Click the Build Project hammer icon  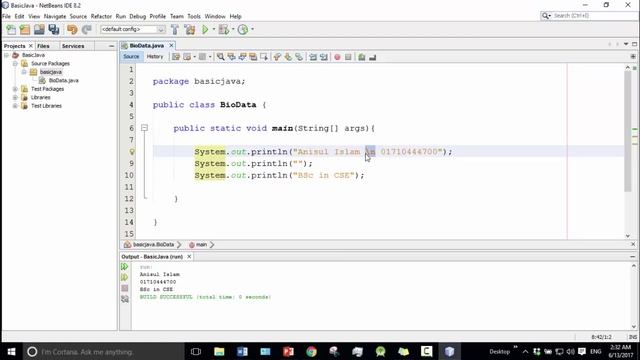[175, 29]
